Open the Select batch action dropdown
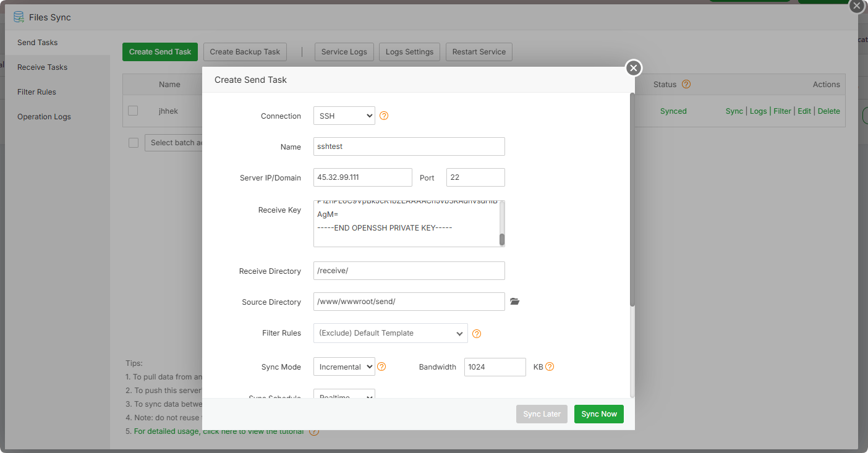868x453 pixels. coord(174,143)
